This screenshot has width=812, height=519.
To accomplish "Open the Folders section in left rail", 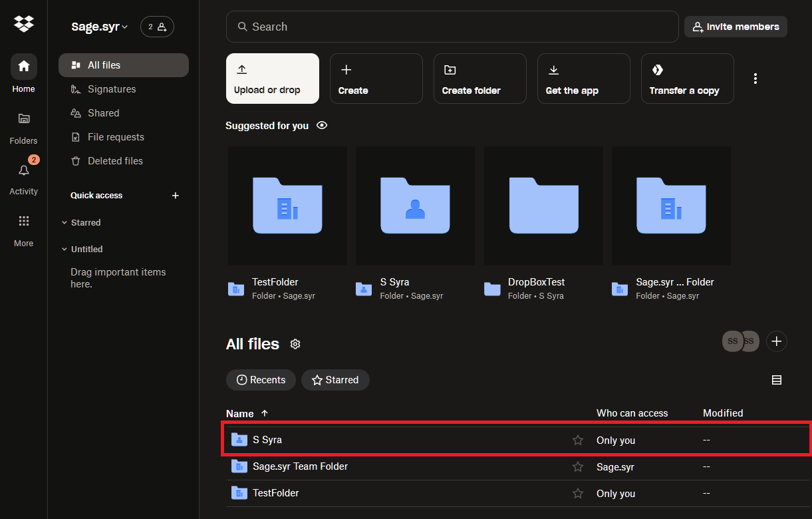I will tap(24, 126).
